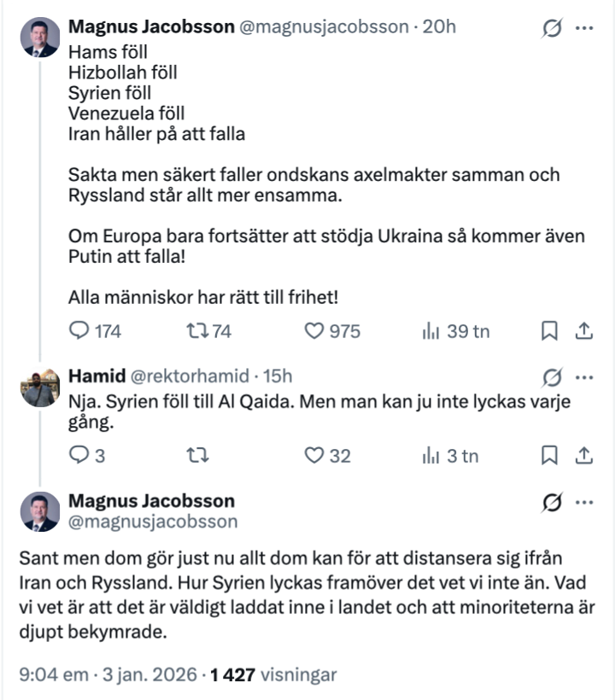
Task: Repost Hamid's reply
Action: 197,456
